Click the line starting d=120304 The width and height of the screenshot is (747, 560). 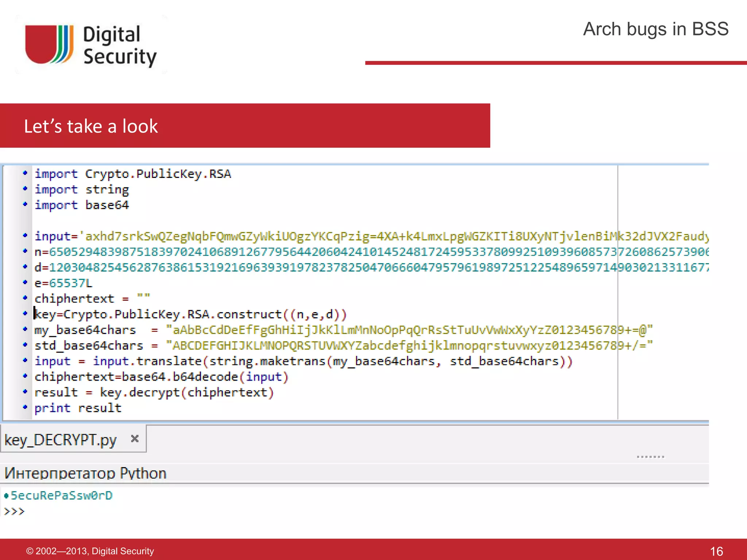point(371,268)
